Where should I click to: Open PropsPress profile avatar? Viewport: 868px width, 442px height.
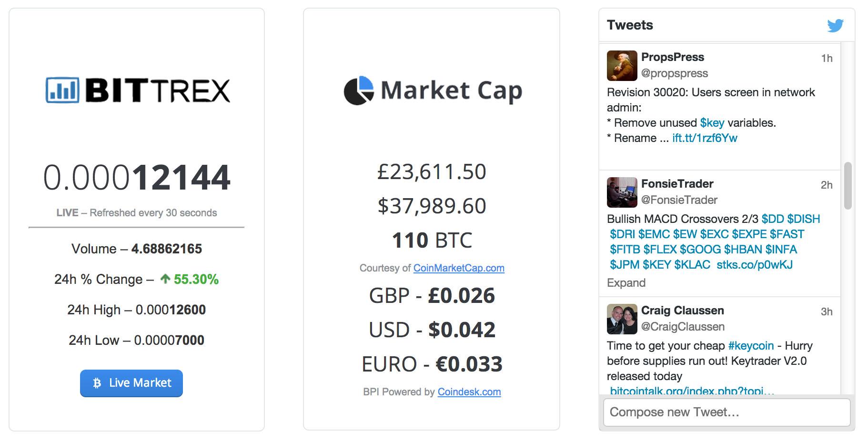coord(622,65)
